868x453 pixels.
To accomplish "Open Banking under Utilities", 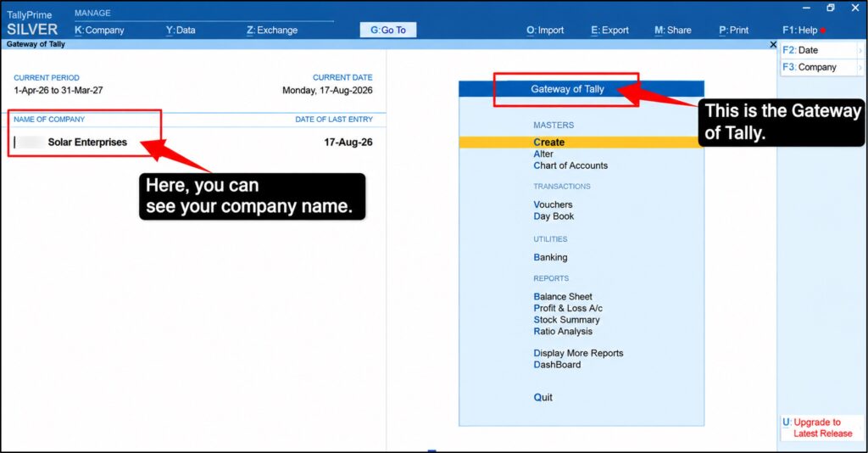I will (x=550, y=258).
